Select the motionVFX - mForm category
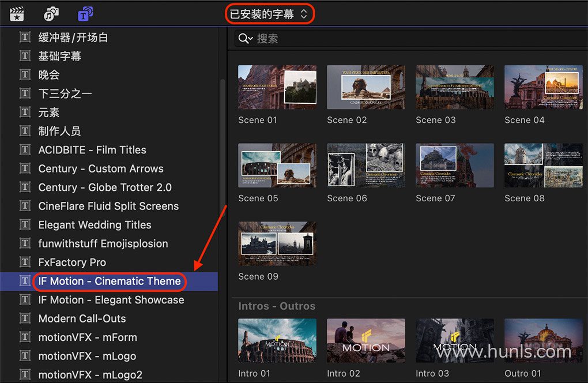 109,337
